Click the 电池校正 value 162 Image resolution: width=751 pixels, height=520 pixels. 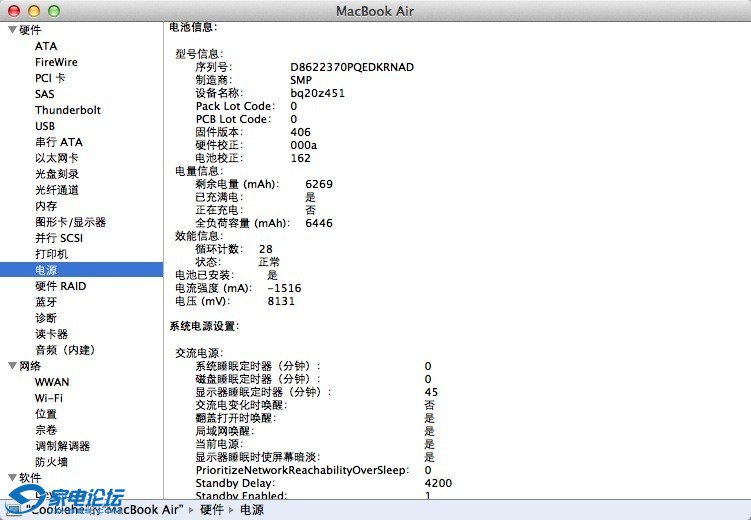click(300, 158)
